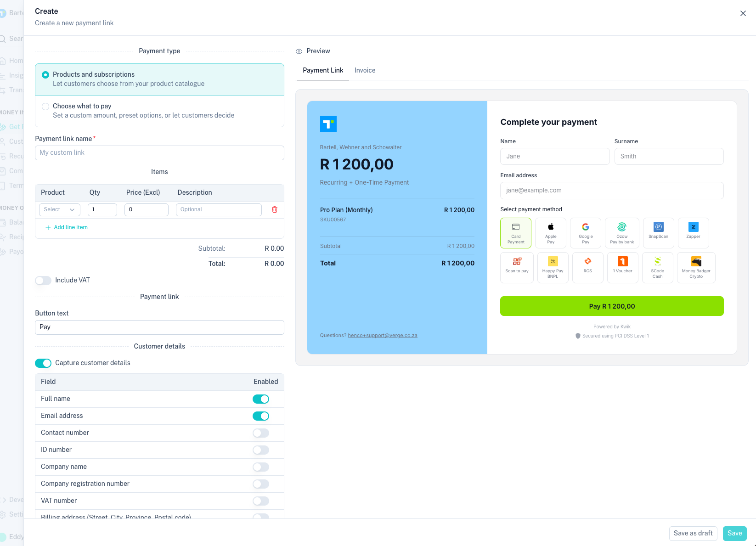The image size is (756, 546).
Task: Toggle Capture customer details switch
Action: point(43,363)
